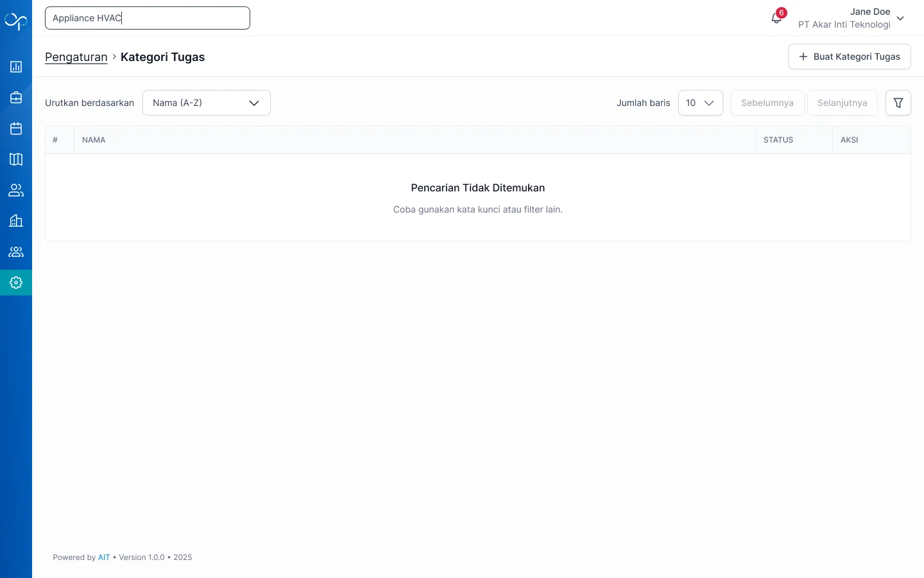Screen dimensions: 924x578
Task: Click the Coba gunakan kata kunci hint
Action: 478,209
